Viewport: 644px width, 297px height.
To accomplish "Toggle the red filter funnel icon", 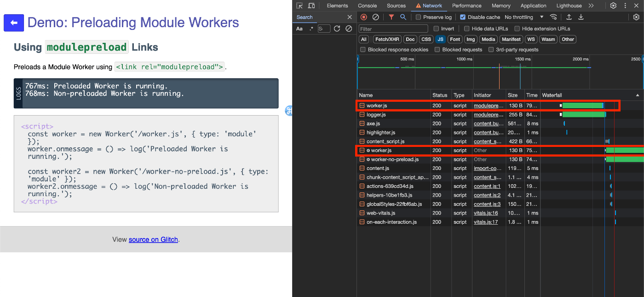I will (391, 17).
